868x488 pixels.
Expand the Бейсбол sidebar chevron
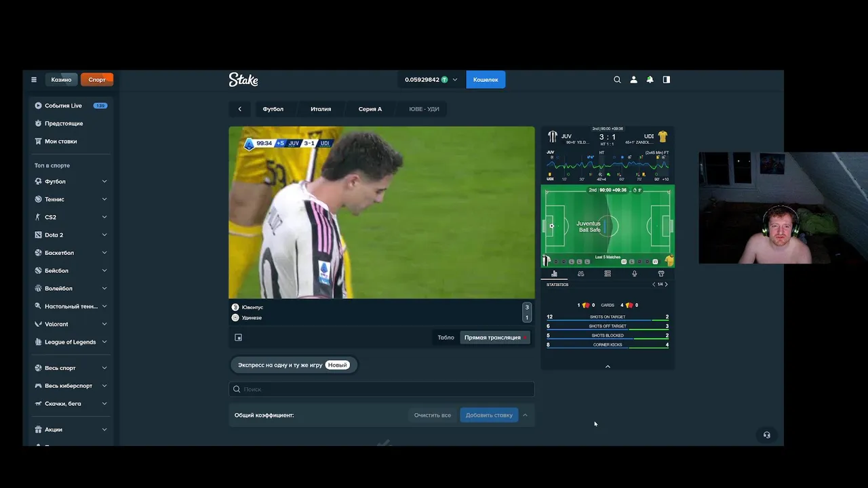click(104, 270)
